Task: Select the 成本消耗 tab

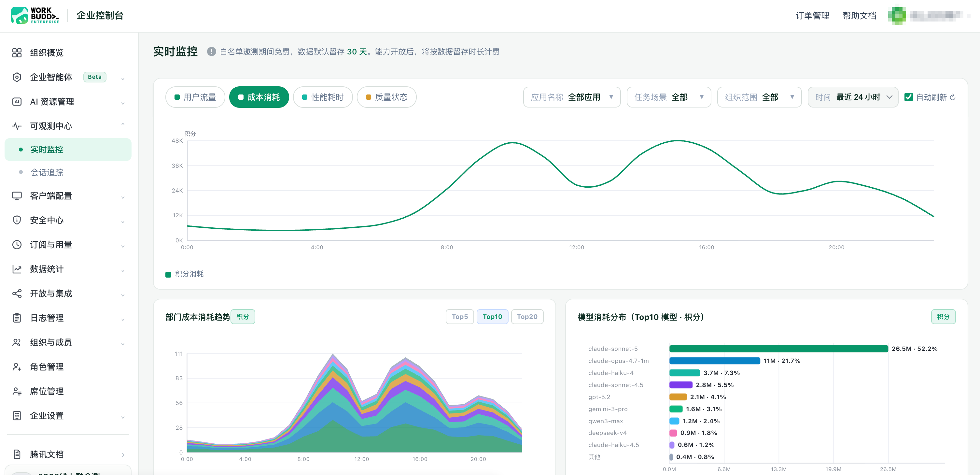Action: pyautogui.click(x=259, y=97)
